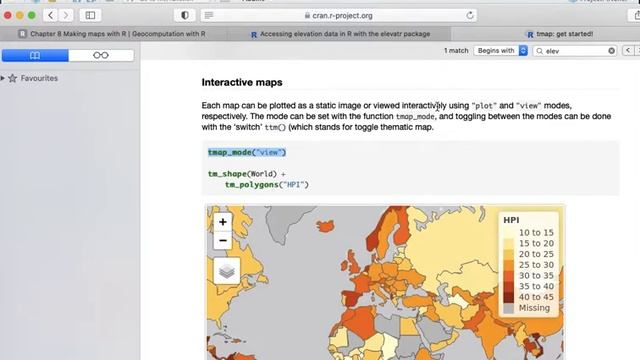Click the Interactive maps heading
The height and width of the screenshot is (360, 640).
coord(242,82)
